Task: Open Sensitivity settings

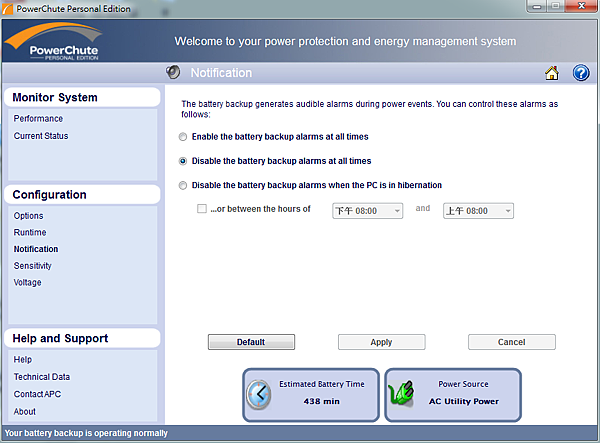Action: pyautogui.click(x=33, y=265)
